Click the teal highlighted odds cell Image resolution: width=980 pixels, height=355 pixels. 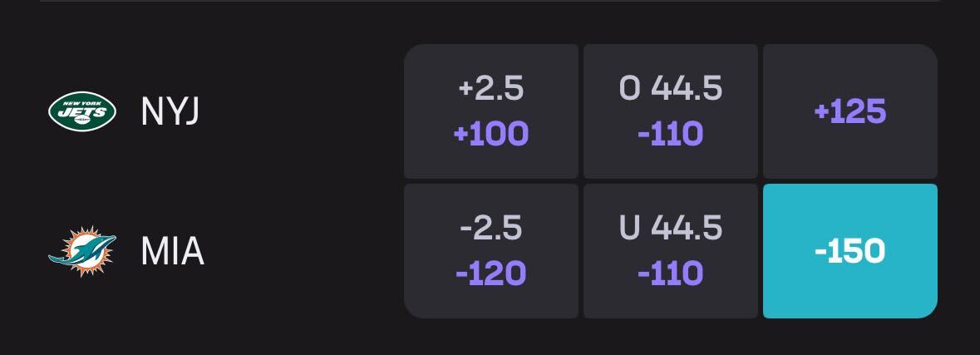[x=849, y=250]
